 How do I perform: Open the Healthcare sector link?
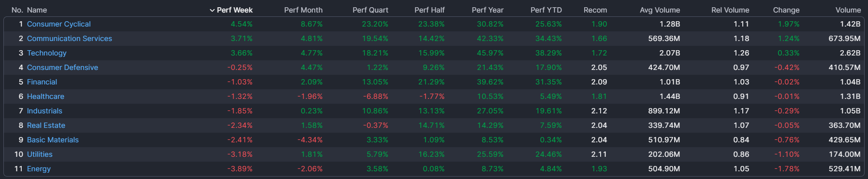45,96
